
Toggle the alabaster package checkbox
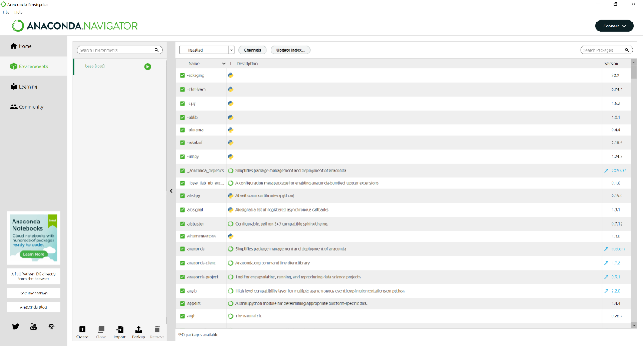[182, 224]
